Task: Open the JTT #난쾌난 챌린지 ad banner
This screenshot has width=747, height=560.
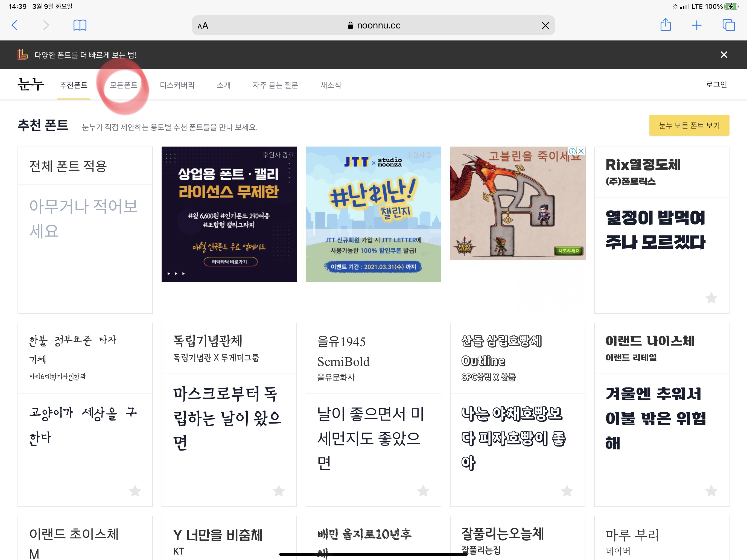Action: pos(373,214)
